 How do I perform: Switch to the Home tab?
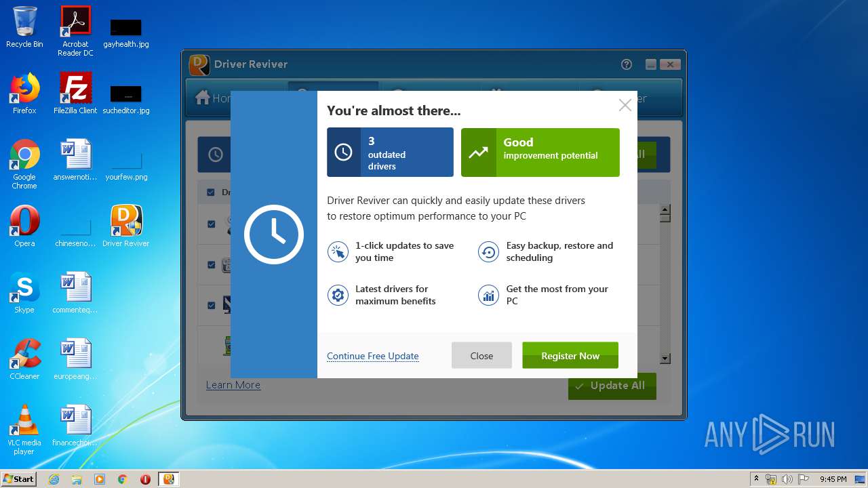click(x=213, y=98)
